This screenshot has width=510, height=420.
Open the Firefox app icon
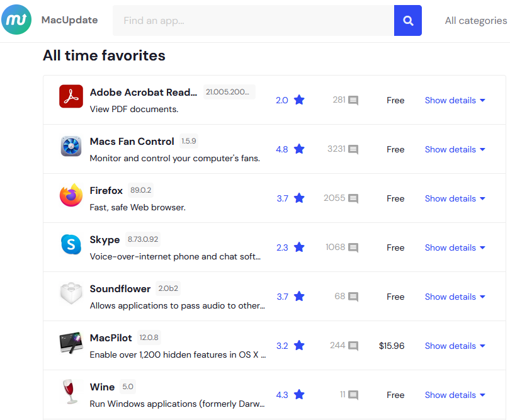coord(71,195)
